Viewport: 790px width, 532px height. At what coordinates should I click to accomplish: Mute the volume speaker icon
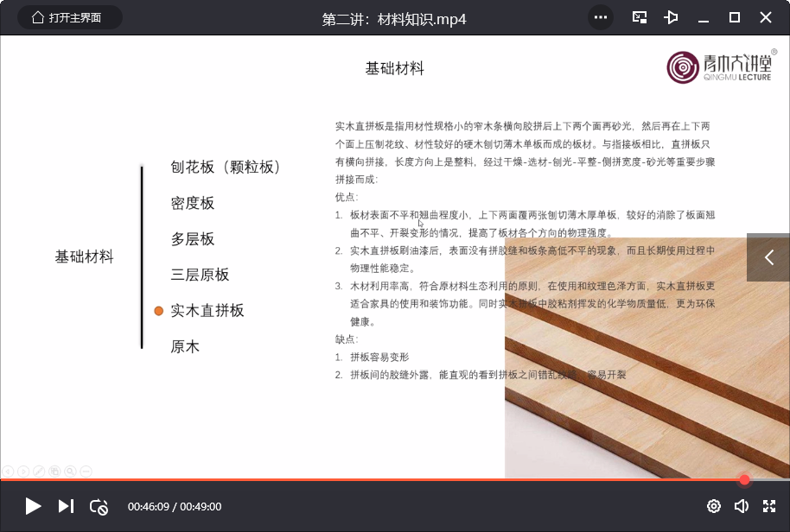click(x=741, y=506)
